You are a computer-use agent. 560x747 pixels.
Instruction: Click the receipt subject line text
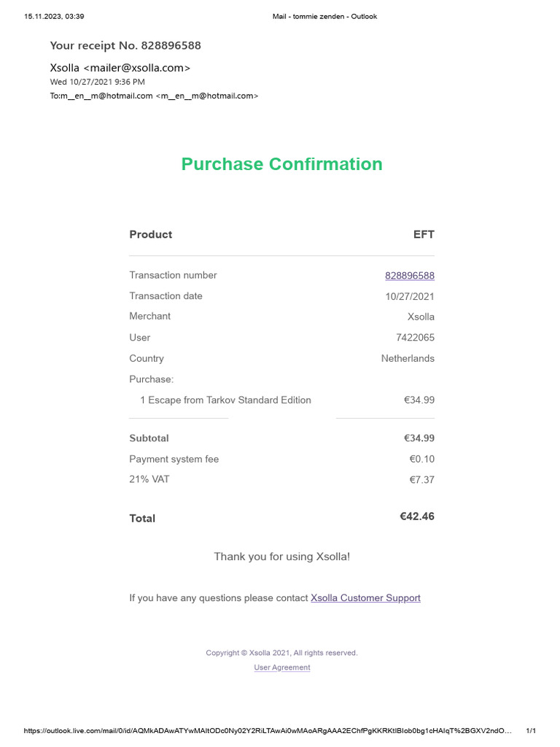coord(125,45)
